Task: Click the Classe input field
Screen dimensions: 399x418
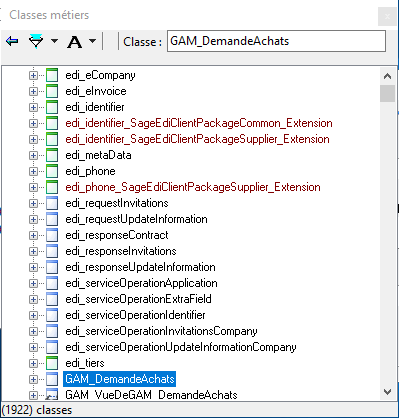Action: (276, 41)
